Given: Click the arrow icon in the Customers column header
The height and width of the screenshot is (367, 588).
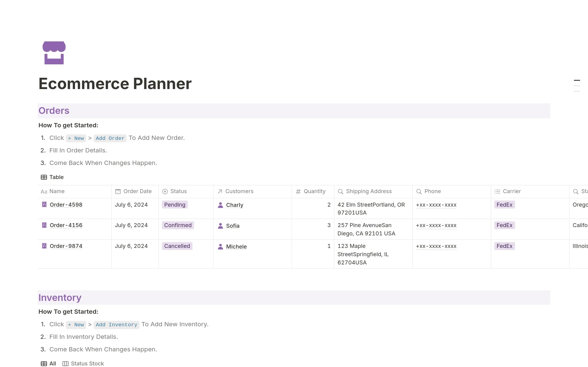Looking at the screenshot, I should pyautogui.click(x=220, y=191).
